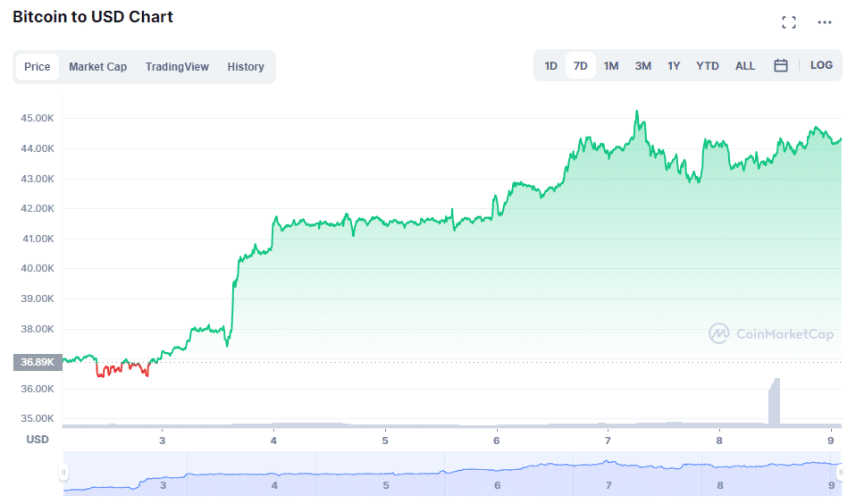The height and width of the screenshot is (504, 856).
Task: Click the 39.00K y-axis label
Action: [38, 298]
